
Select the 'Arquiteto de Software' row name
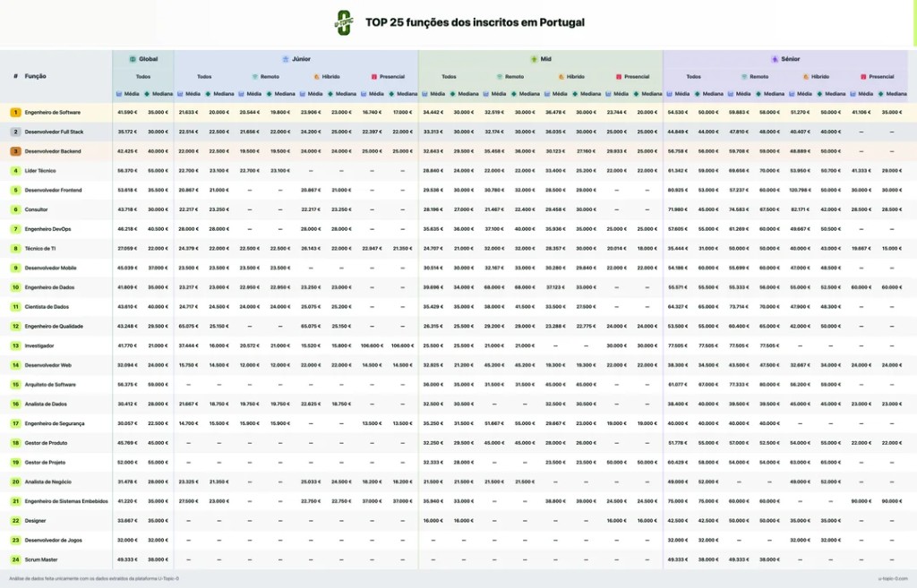click(50, 385)
